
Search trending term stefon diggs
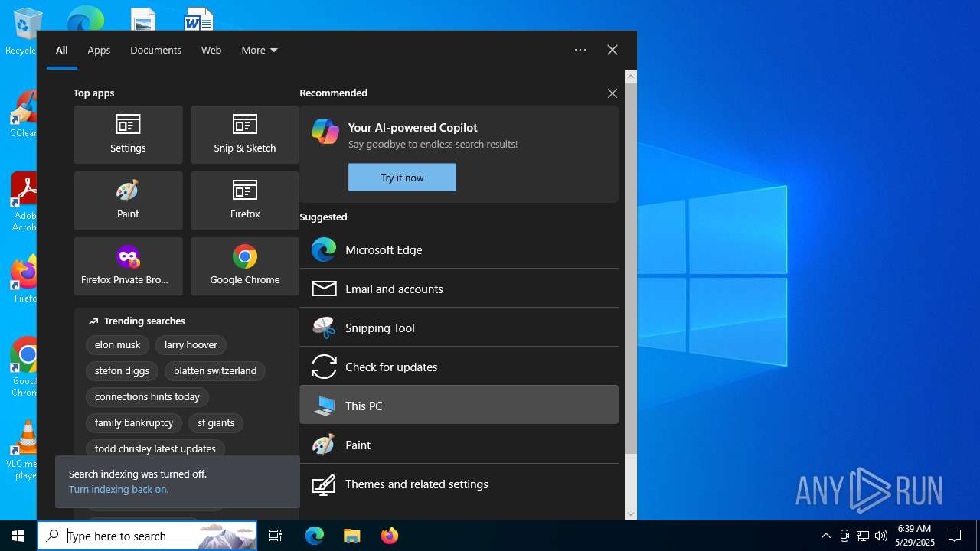(122, 371)
